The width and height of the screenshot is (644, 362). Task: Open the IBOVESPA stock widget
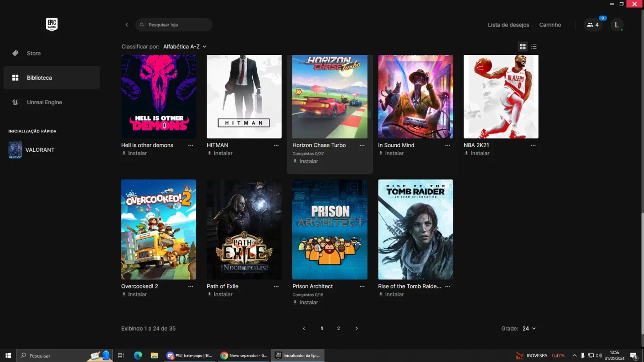pyautogui.click(x=540, y=355)
